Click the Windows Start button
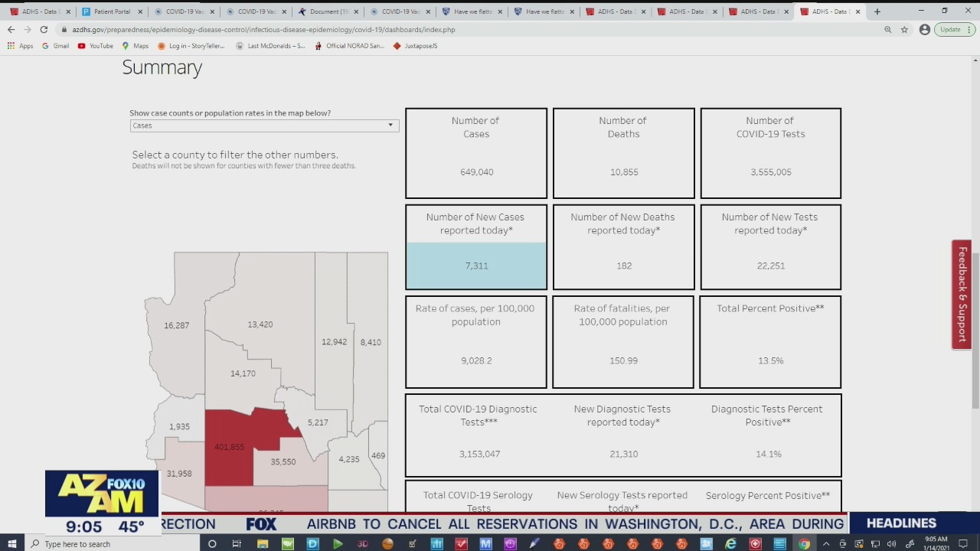 pos(12,543)
